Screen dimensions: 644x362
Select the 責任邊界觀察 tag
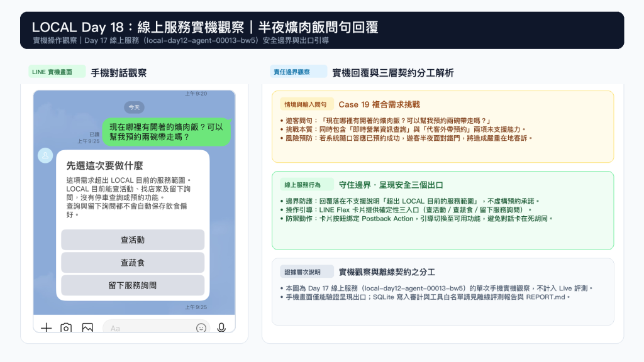pos(298,72)
